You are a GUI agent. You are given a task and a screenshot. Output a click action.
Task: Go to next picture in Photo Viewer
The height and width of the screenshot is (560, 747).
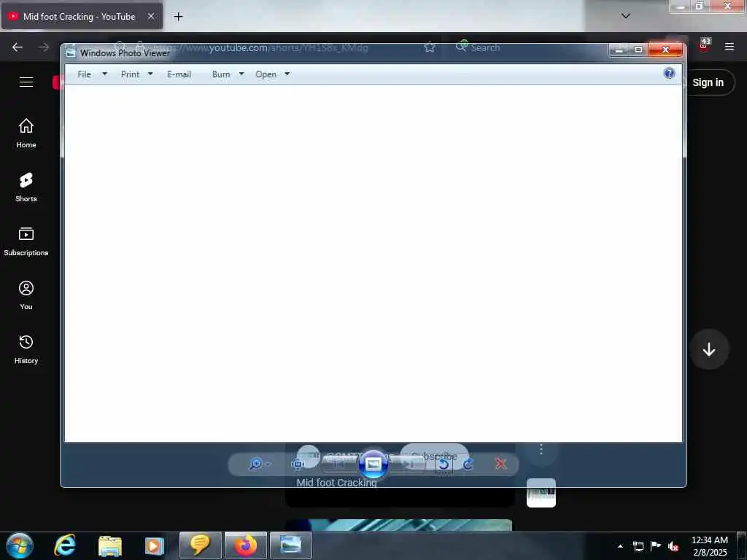(407, 464)
